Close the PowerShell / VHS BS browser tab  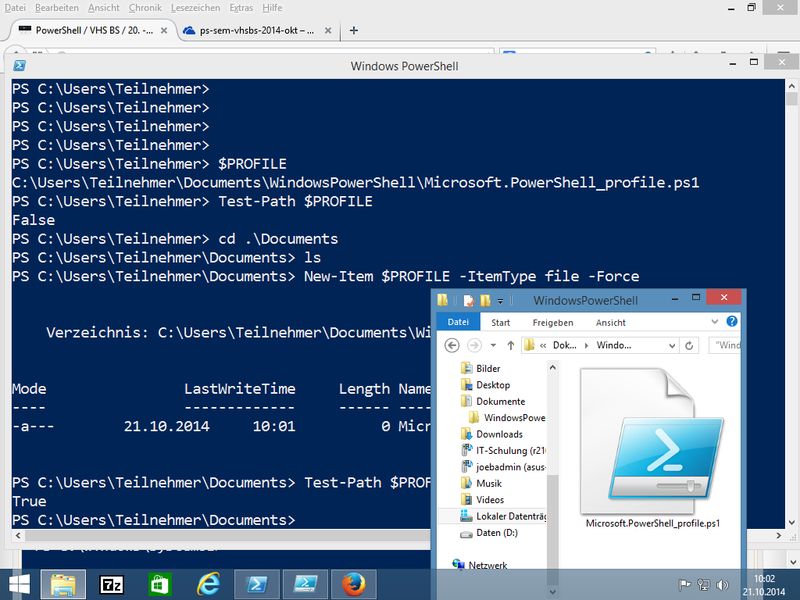164,31
